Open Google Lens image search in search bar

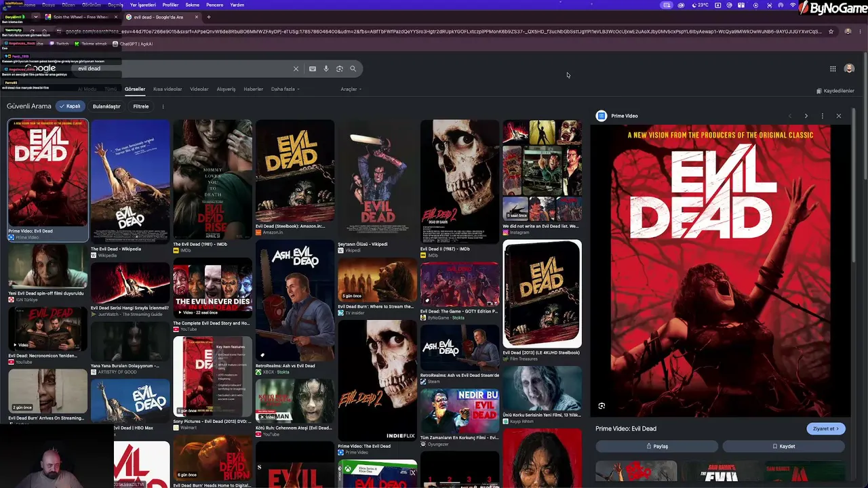(340, 68)
